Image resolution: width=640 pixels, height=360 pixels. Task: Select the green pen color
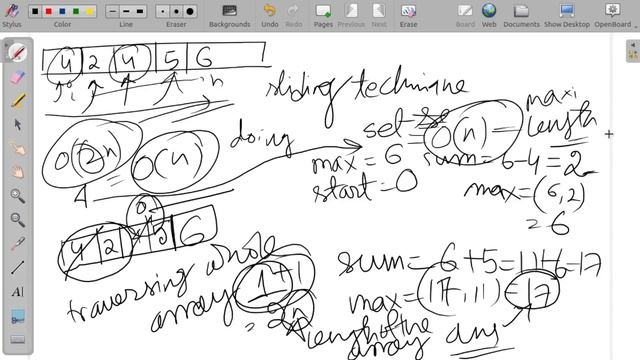(x=76, y=11)
